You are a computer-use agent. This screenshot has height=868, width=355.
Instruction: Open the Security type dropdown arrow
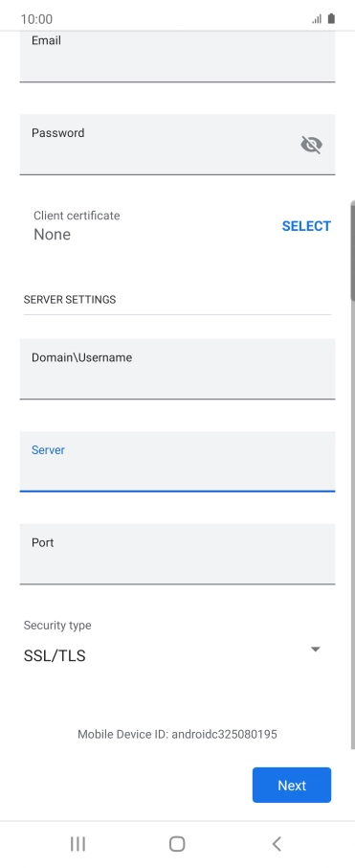click(x=315, y=649)
